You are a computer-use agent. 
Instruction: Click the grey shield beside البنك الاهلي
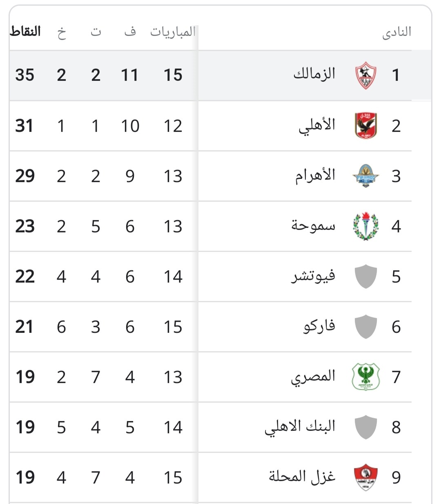(x=365, y=427)
